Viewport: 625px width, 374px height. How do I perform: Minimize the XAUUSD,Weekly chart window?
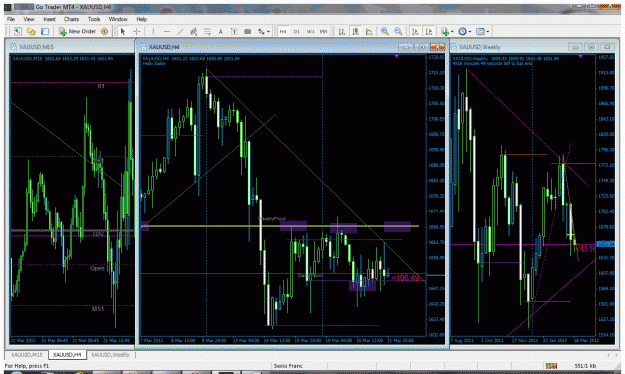[x=576, y=47]
